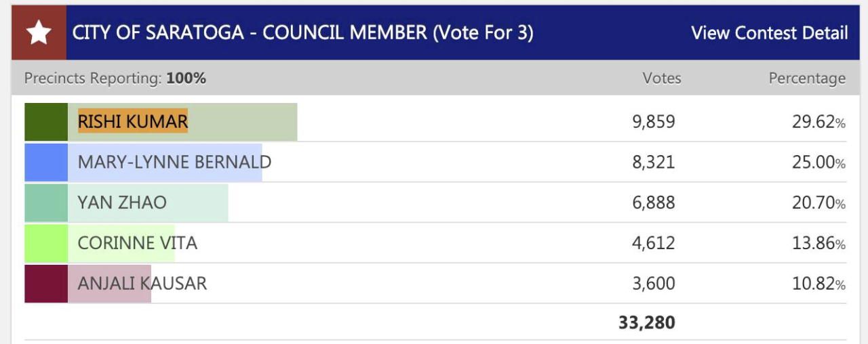Select the dark green Rishi Kumar swatch
The width and height of the screenshot is (868, 344).
46,122
